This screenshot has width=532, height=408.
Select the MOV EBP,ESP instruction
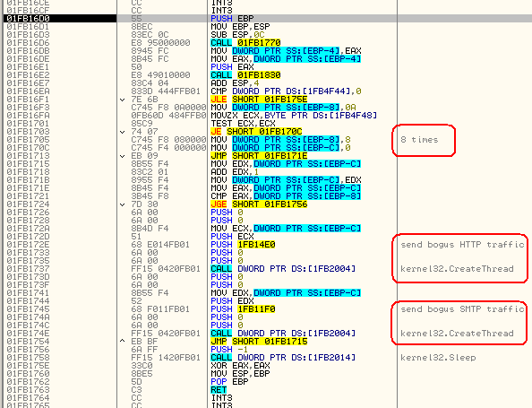(x=240, y=27)
